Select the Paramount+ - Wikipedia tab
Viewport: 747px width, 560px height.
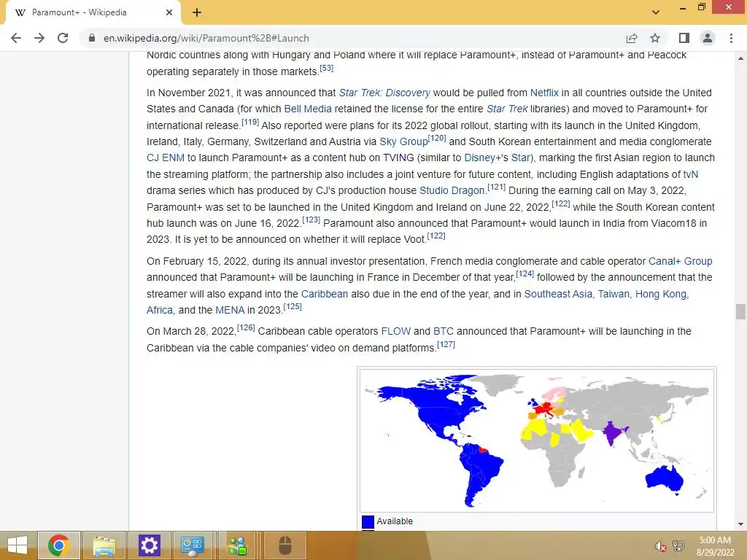[93, 12]
